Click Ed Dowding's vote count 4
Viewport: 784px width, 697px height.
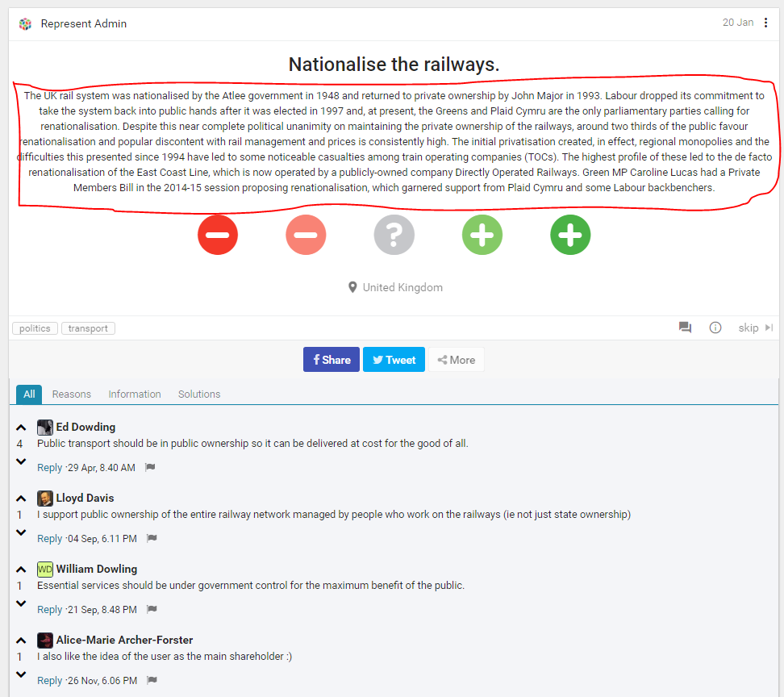[x=20, y=444]
